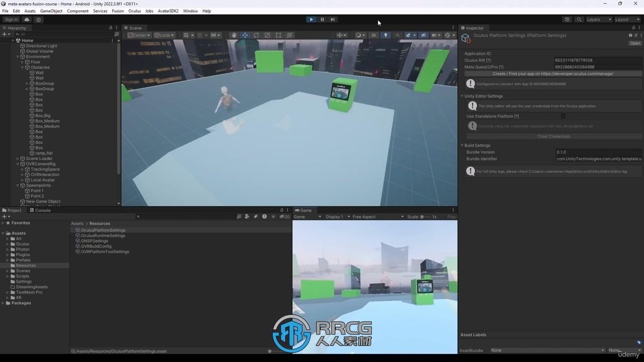Lock the Project panel
644x362 pixels.
[282, 210]
